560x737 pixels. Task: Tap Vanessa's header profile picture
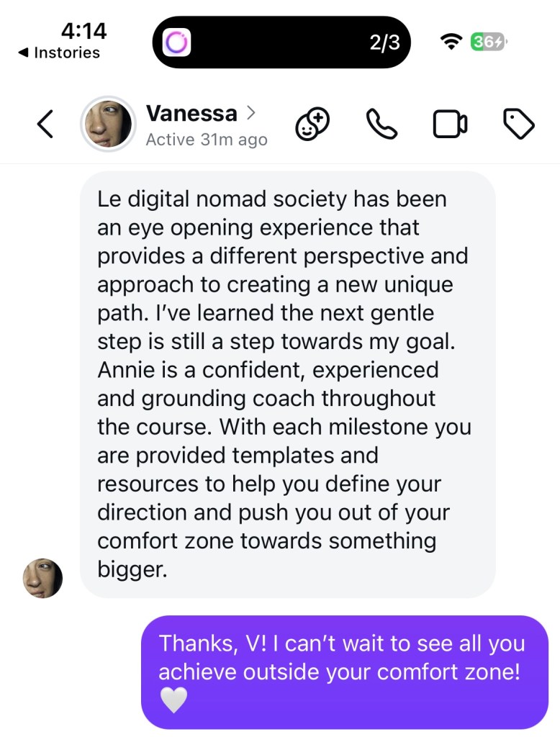[108, 124]
